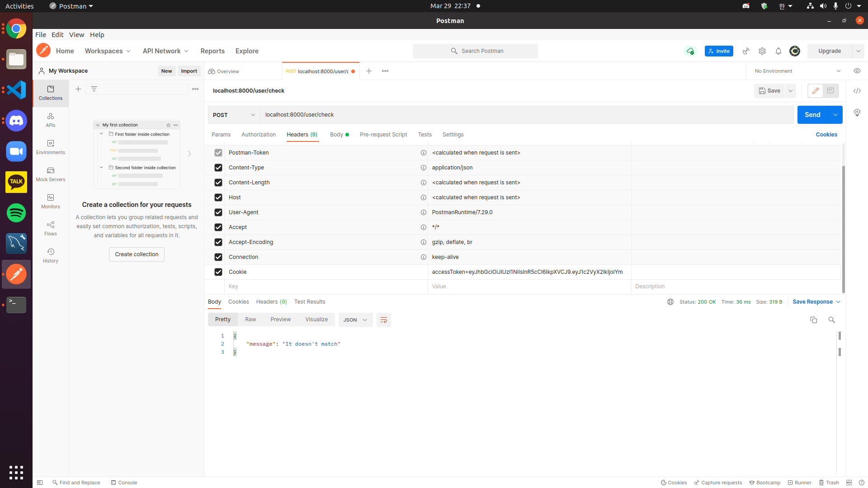Uncheck the Cookie header
Image resolution: width=868 pixels, height=488 pixels.
[218, 272]
